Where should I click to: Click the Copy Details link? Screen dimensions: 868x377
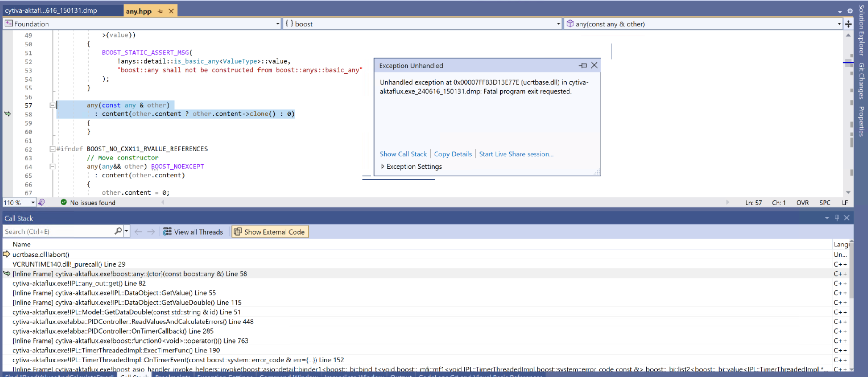(x=453, y=154)
